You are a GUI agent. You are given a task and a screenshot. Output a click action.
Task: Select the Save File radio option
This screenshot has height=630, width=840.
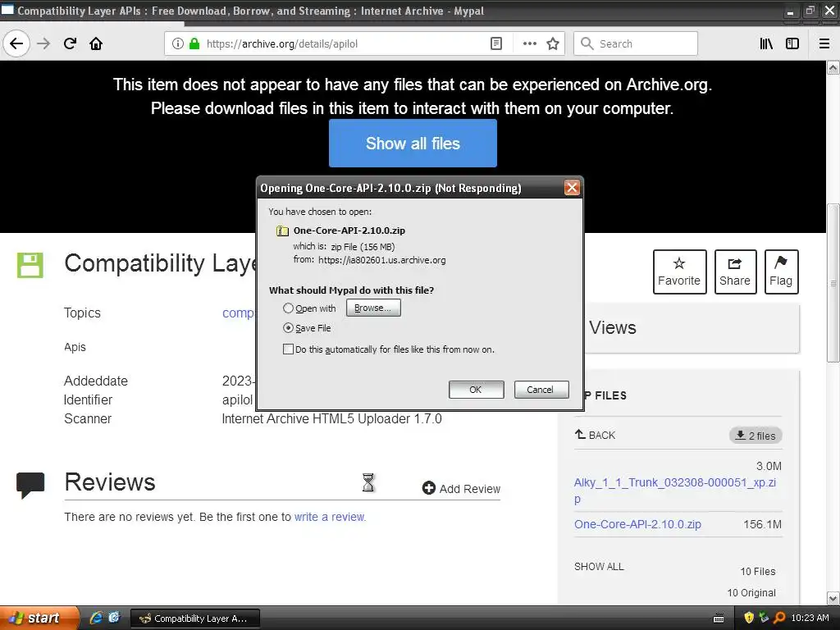pyautogui.click(x=288, y=328)
